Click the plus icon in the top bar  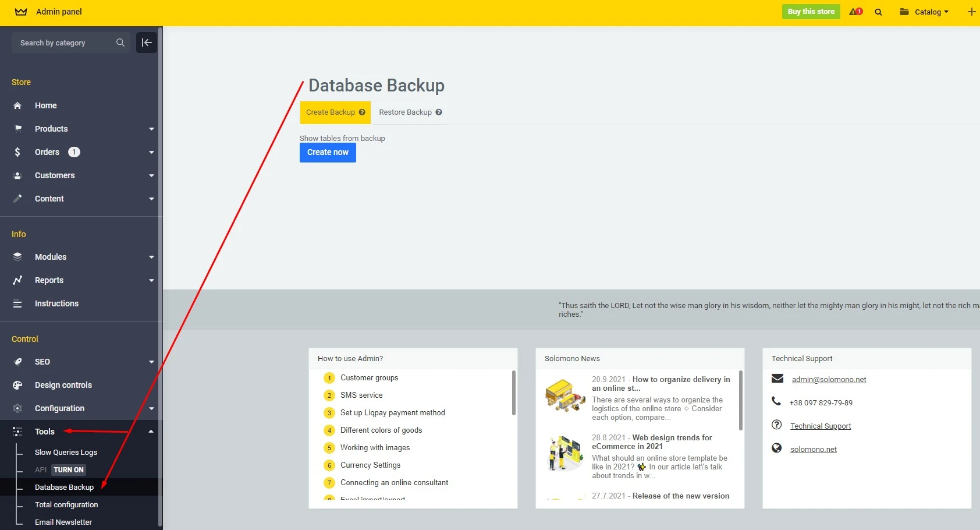[971, 12]
